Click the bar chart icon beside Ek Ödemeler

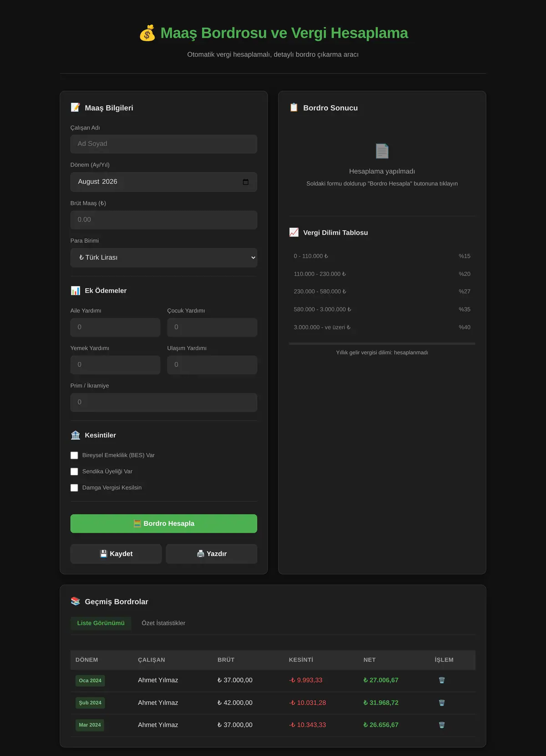[76, 291]
